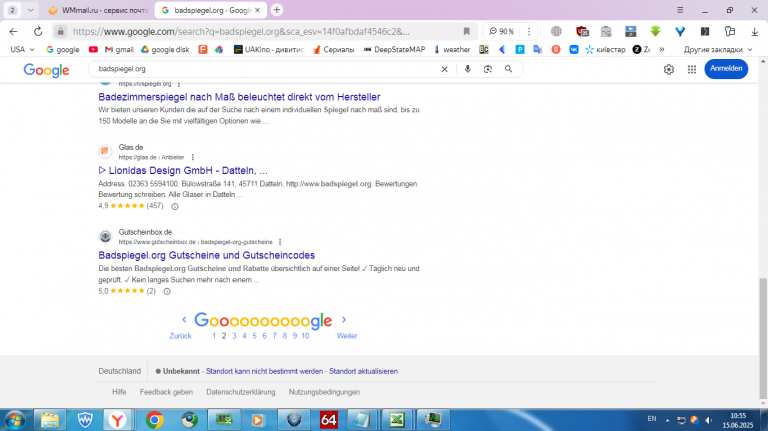Bookmark this page with the bookmark icon
768x431 pixels.
point(466,31)
